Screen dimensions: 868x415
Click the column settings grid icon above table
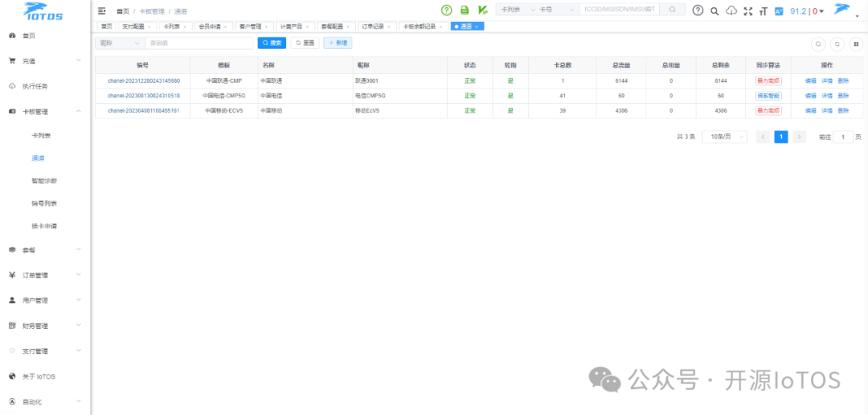pyautogui.click(x=856, y=43)
